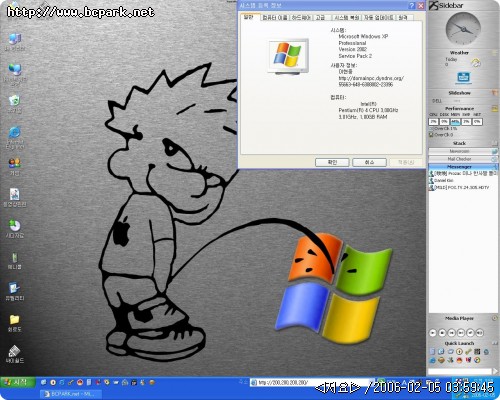Click the 시작 Start button

click(18, 382)
